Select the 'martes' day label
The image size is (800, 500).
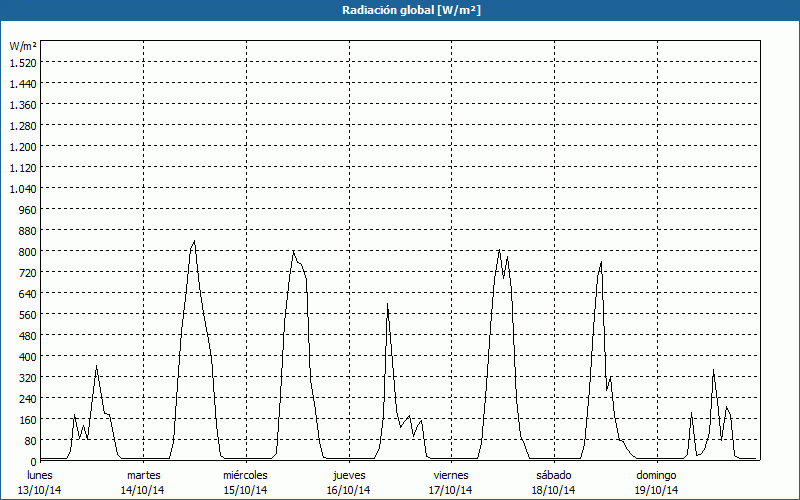pos(143,475)
